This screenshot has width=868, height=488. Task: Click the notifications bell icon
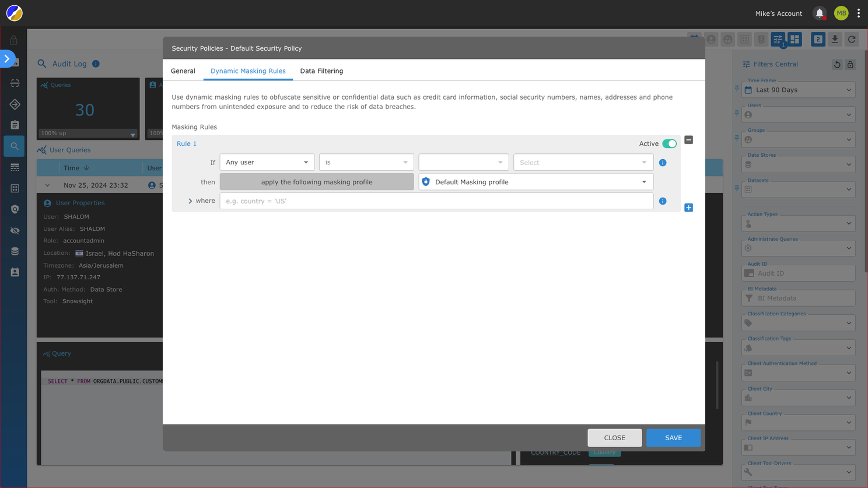click(x=820, y=13)
